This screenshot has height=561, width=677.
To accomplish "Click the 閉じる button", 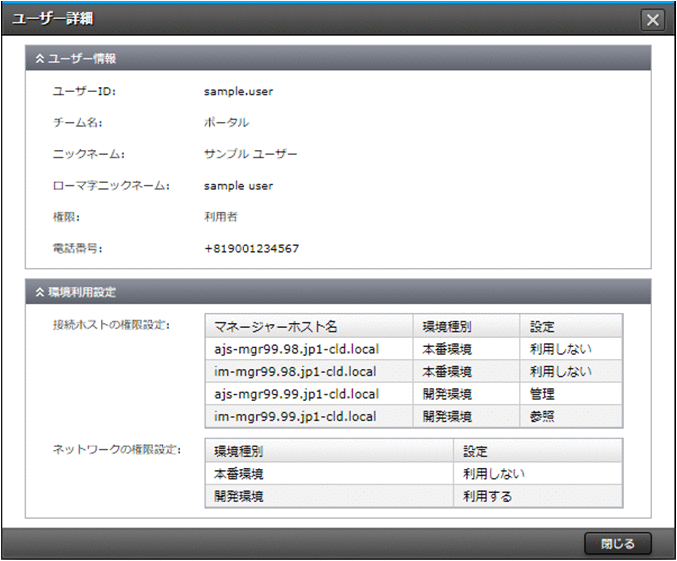I will click(617, 543).
